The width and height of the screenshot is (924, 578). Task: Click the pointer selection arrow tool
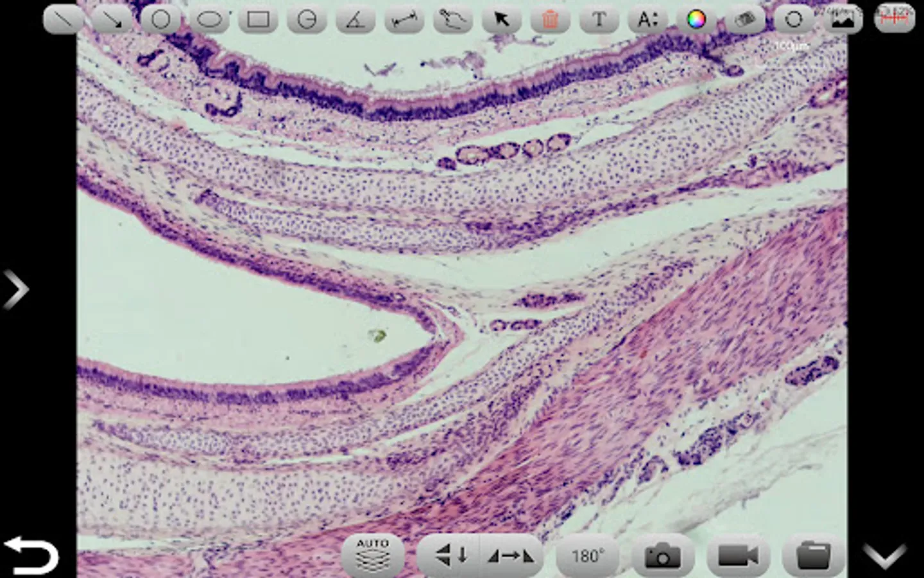click(x=501, y=19)
